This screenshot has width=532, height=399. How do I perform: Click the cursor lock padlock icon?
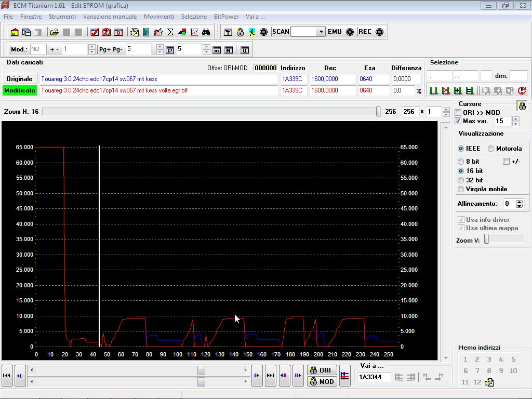click(522, 106)
